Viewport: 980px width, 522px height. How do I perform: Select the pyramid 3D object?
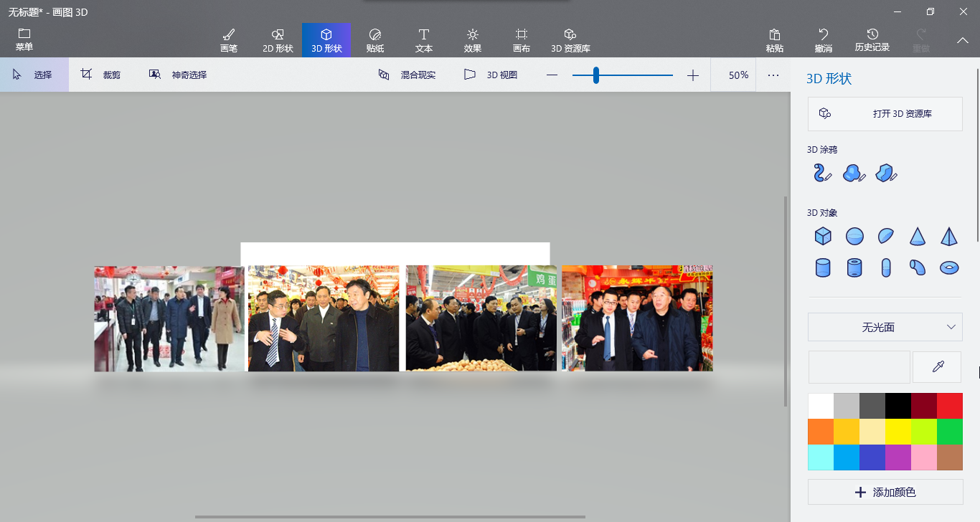[949, 236]
